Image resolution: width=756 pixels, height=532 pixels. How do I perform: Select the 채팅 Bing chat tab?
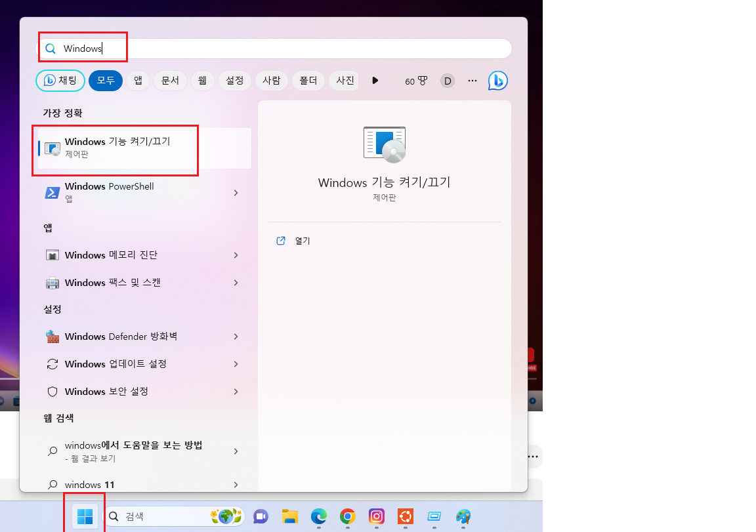(60, 81)
